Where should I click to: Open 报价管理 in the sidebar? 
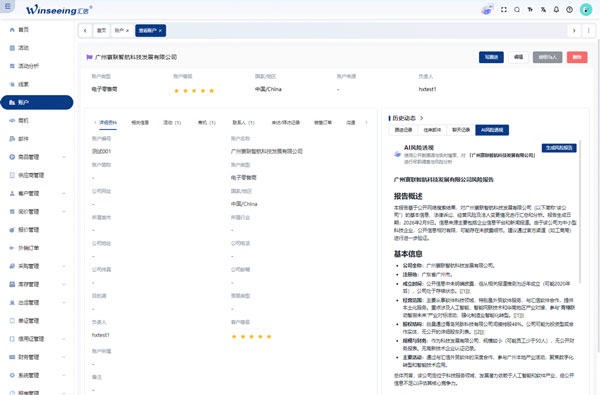tap(37, 230)
